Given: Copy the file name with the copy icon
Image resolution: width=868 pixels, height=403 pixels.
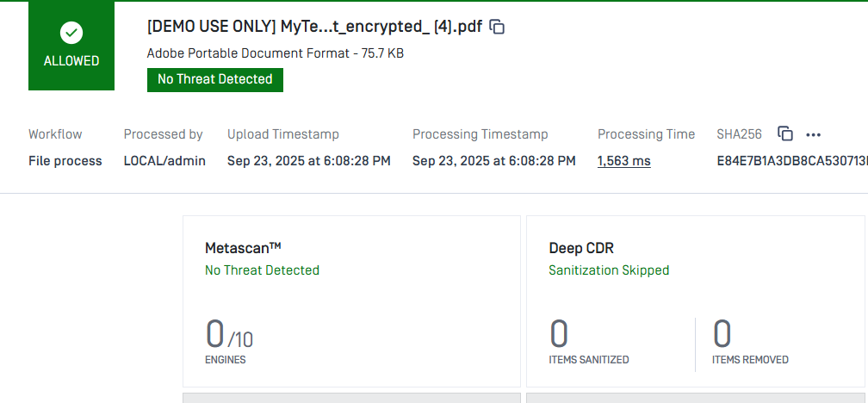Looking at the screenshot, I should 497,27.
